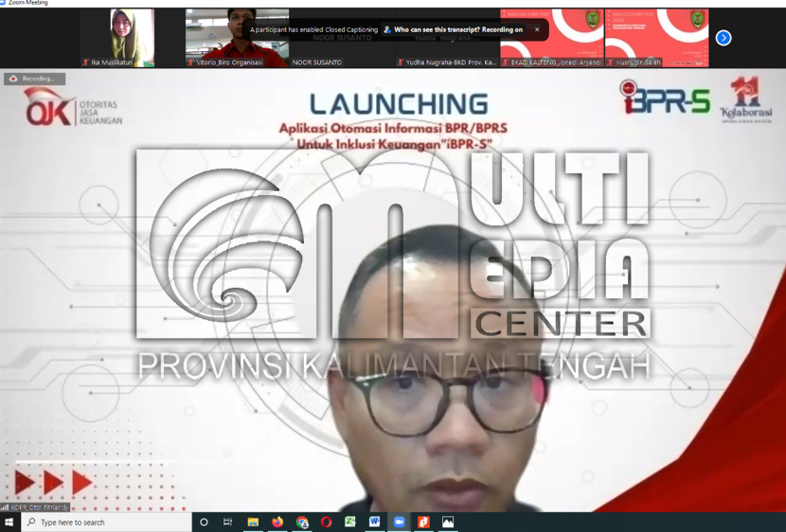Click Ika Muslikatun's muted mic icon

(x=86, y=62)
